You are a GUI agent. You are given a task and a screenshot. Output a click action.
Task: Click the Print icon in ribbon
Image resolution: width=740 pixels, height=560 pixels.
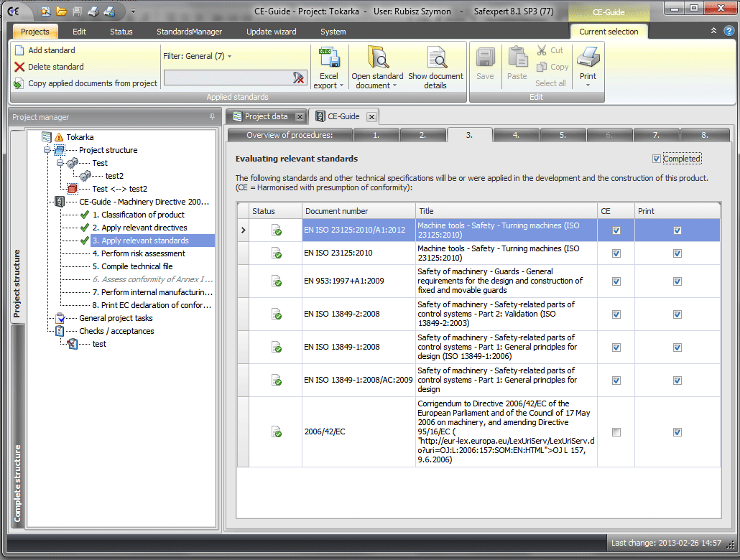[588, 57]
